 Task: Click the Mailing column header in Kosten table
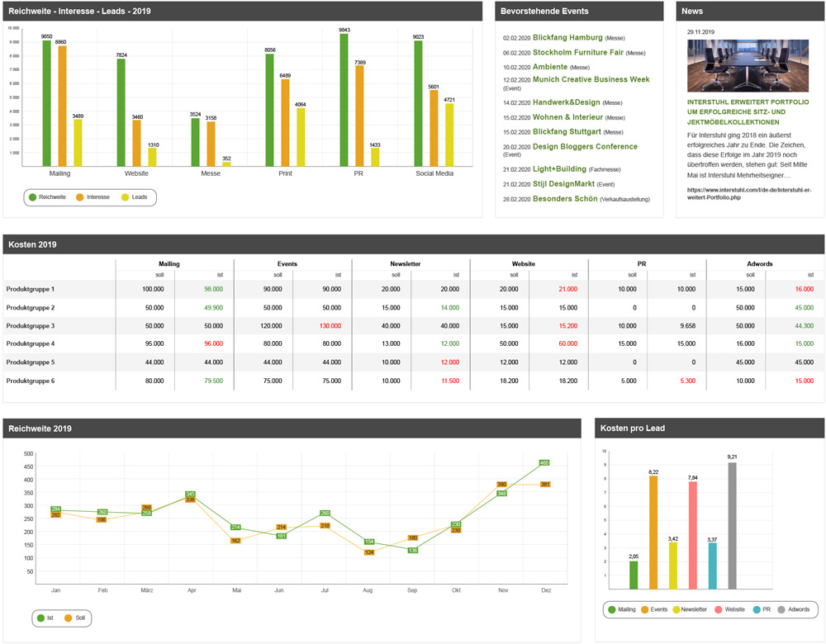(169, 264)
